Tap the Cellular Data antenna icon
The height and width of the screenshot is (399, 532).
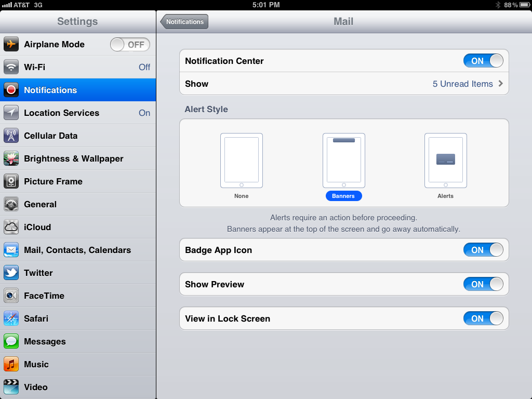coord(11,136)
